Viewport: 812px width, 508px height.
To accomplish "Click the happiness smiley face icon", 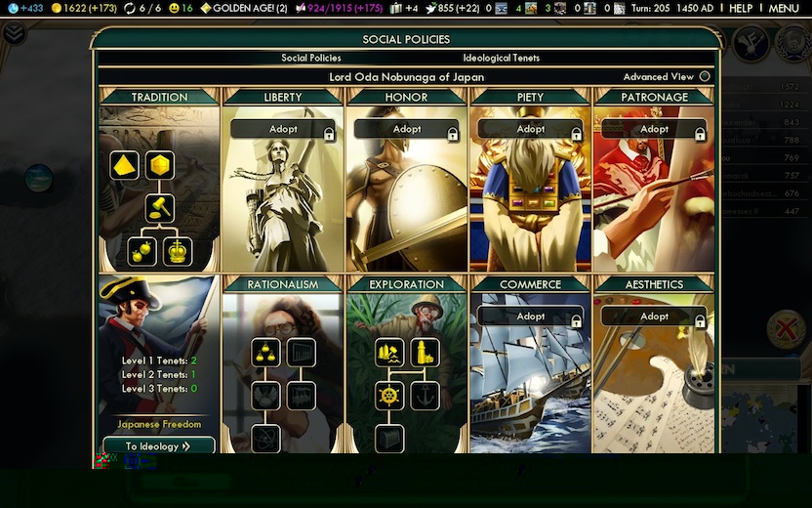I will point(174,8).
